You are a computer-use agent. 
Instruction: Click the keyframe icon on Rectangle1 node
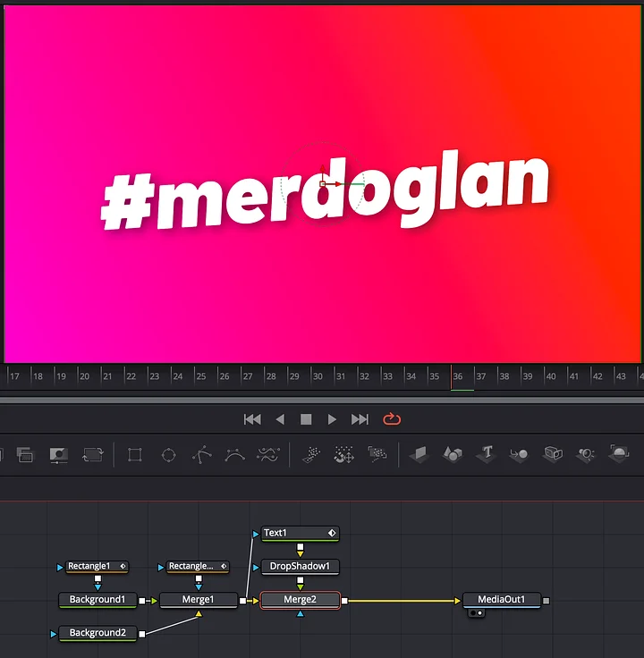[x=123, y=566]
